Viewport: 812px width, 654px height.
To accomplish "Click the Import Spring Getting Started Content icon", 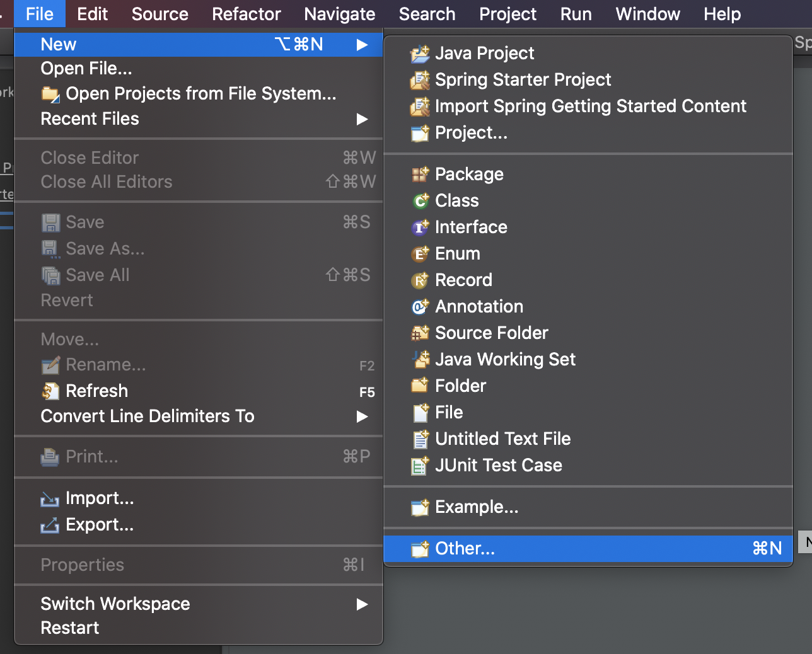I will [x=420, y=106].
